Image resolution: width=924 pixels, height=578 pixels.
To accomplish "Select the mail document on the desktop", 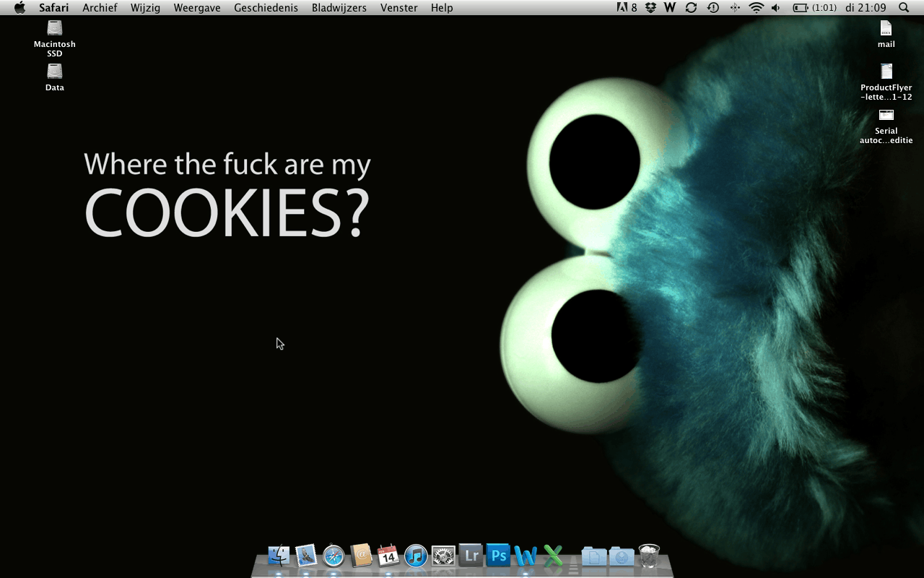I will (x=886, y=34).
